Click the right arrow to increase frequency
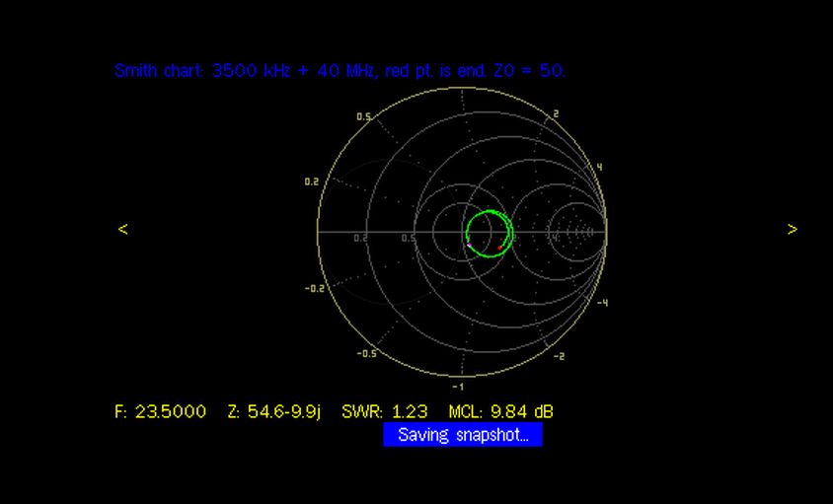 click(x=792, y=229)
